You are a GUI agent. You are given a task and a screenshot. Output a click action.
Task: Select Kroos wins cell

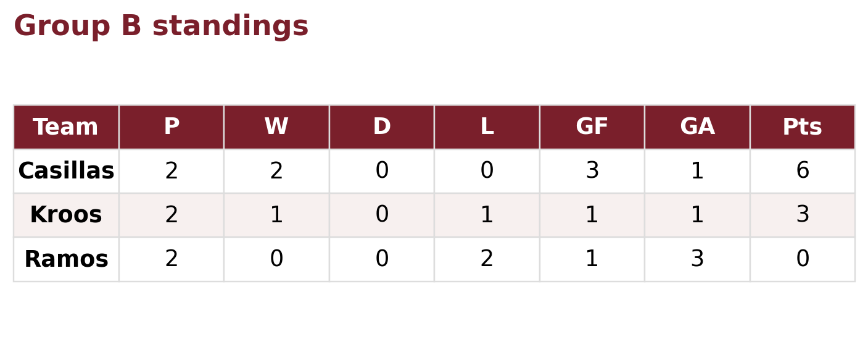276,215
